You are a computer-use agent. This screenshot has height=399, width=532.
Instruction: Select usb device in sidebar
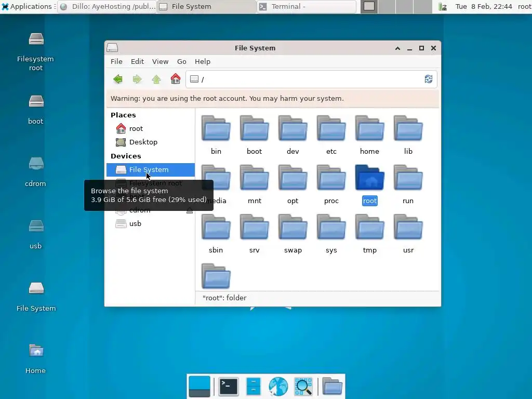pos(151,223)
